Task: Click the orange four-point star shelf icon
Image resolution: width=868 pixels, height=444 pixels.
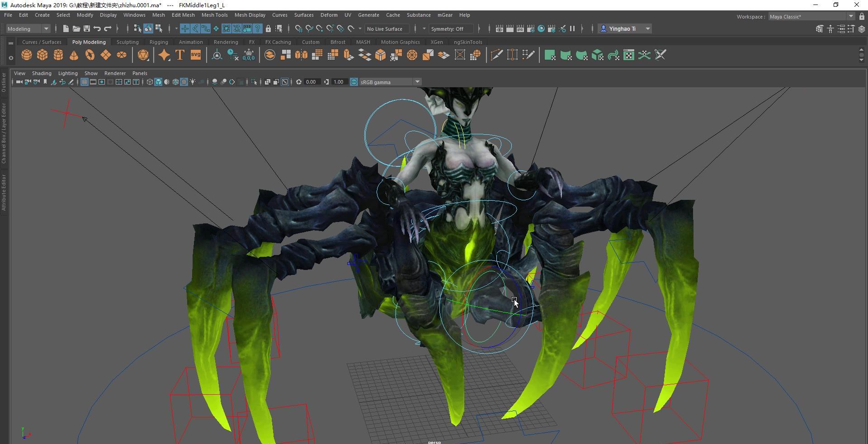Action: tap(164, 55)
